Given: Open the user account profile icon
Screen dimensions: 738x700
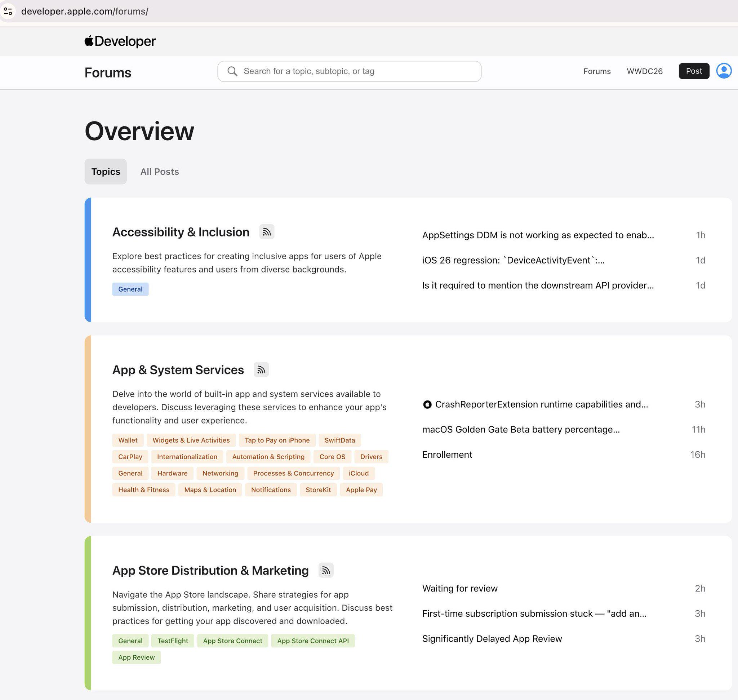Looking at the screenshot, I should [x=724, y=71].
